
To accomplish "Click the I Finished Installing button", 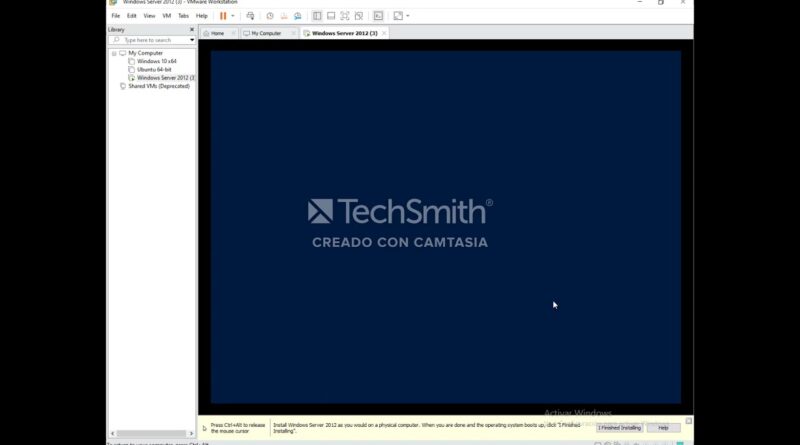I will (x=619, y=428).
